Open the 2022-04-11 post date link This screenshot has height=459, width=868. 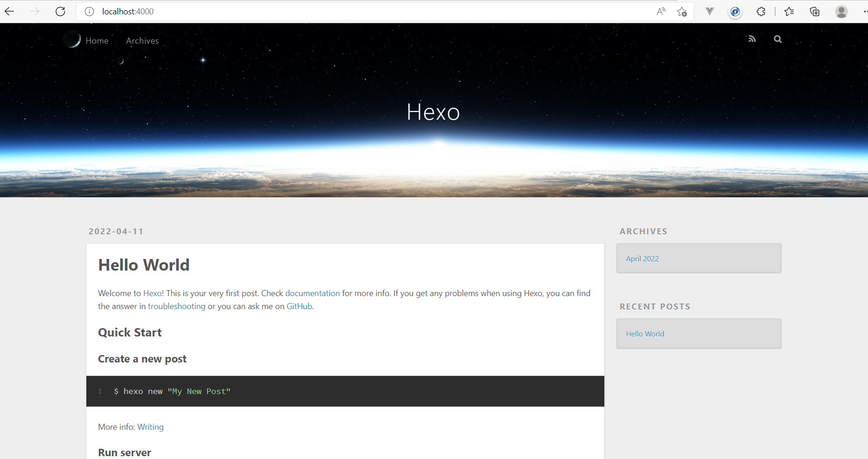[116, 231]
